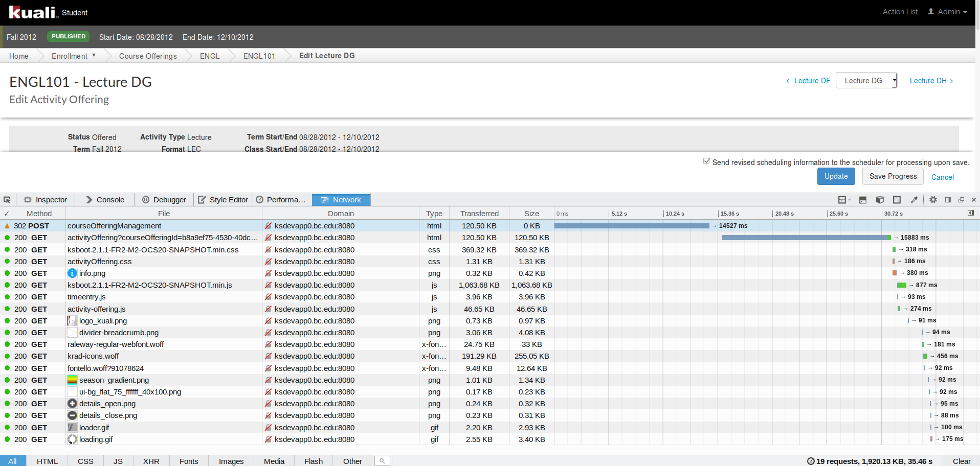This screenshot has width=980, height=466.
Task: Click the 14527 ms waterfall timing bar
Action: point(632,226)
